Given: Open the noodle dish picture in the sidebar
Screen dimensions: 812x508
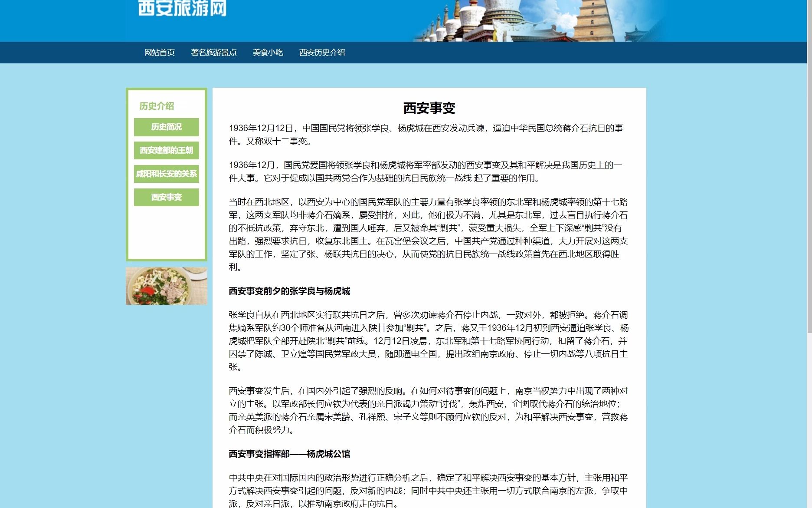Looking at the screenshot, I should (x=166, y=285).
